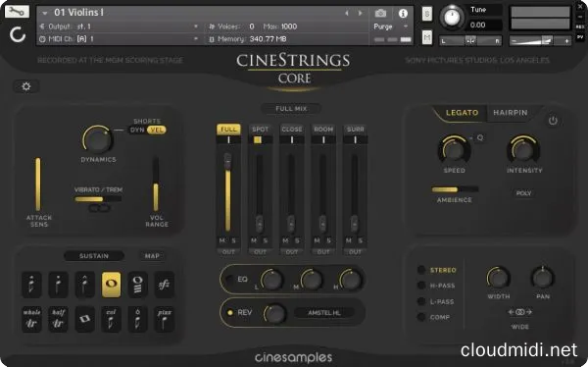
Task: Activate the ROOM mic button
Action: click(323, 130)
